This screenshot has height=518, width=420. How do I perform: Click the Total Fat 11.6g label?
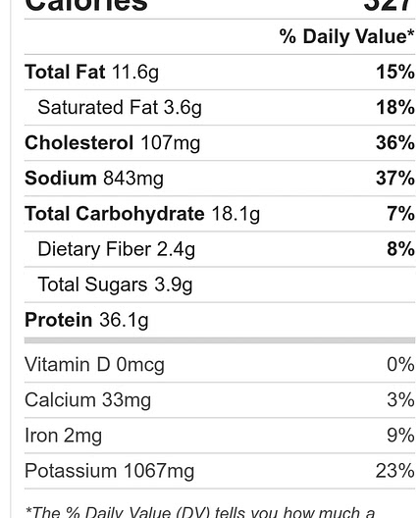click(91, 72)
